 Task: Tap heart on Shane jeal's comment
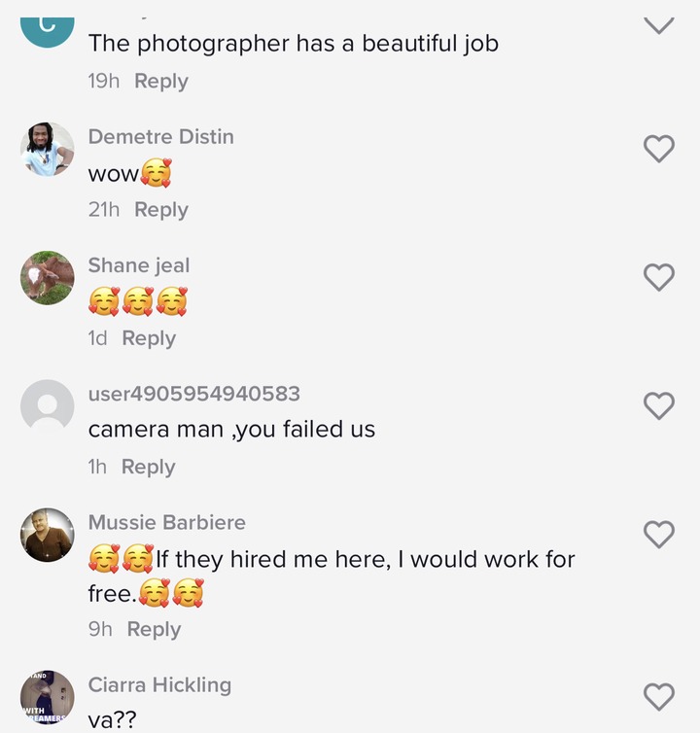pyautogui.click(x=659, y=277)
